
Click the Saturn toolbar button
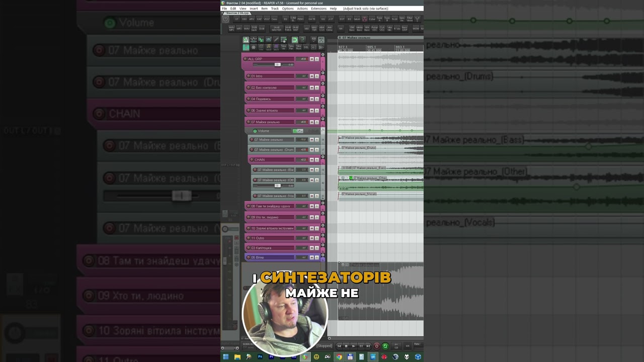tap(357, 19)
